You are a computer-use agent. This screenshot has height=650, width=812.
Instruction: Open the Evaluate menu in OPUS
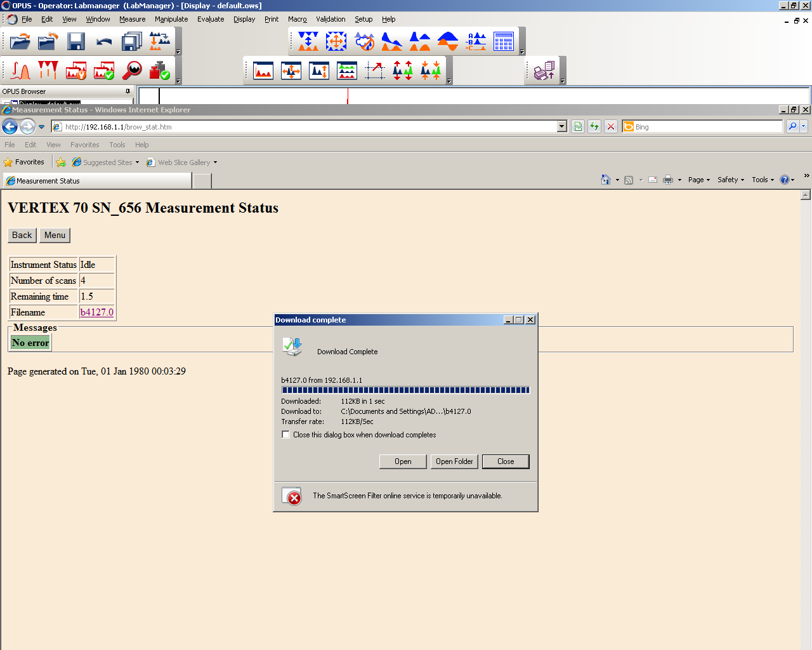[211, 19]
